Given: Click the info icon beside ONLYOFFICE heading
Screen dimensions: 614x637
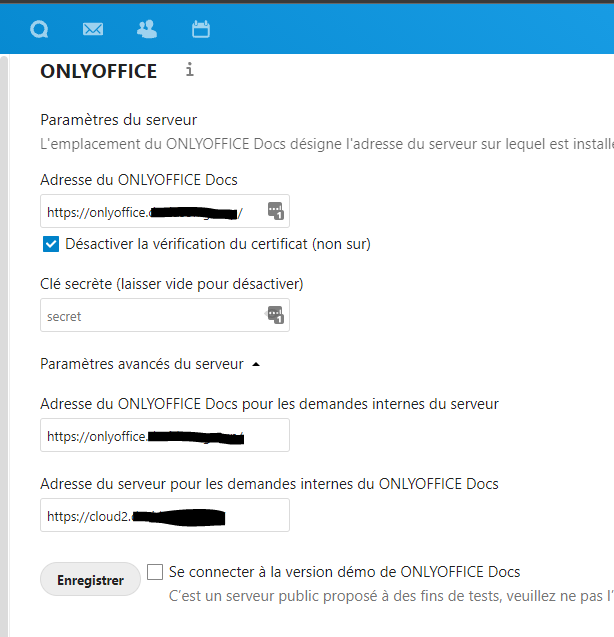Looking at the screenshot, I should click(x=189, y=70).
